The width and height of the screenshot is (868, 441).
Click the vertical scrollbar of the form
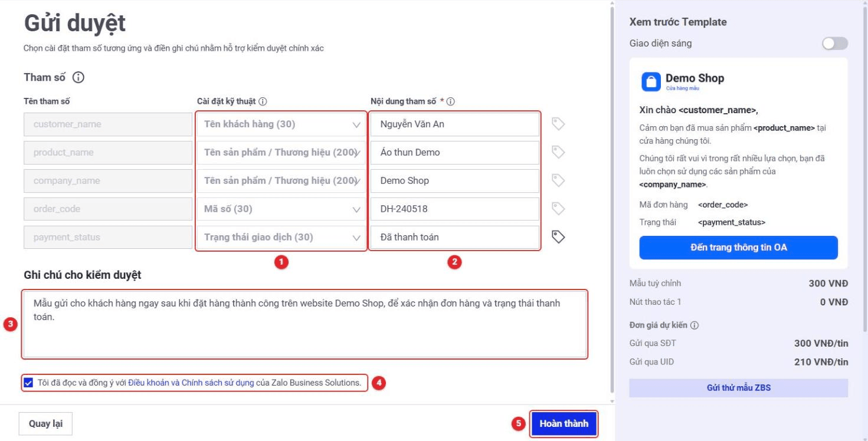[x=611, y=200]
